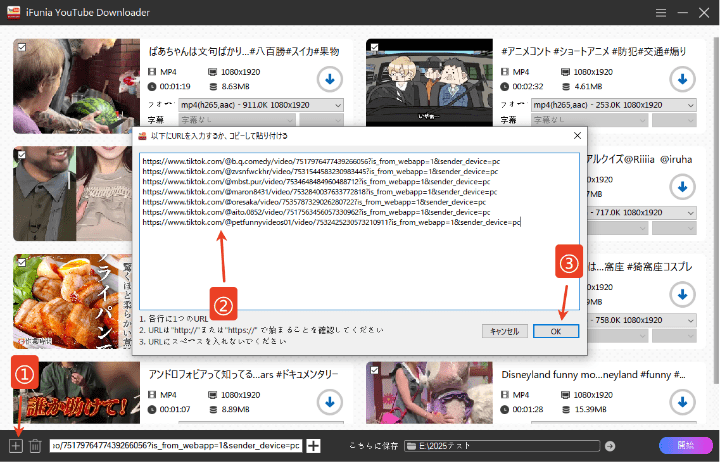Screen dimensions: 720x462
Task: Click the こちらに保存 label
Action: pos(373,445)
